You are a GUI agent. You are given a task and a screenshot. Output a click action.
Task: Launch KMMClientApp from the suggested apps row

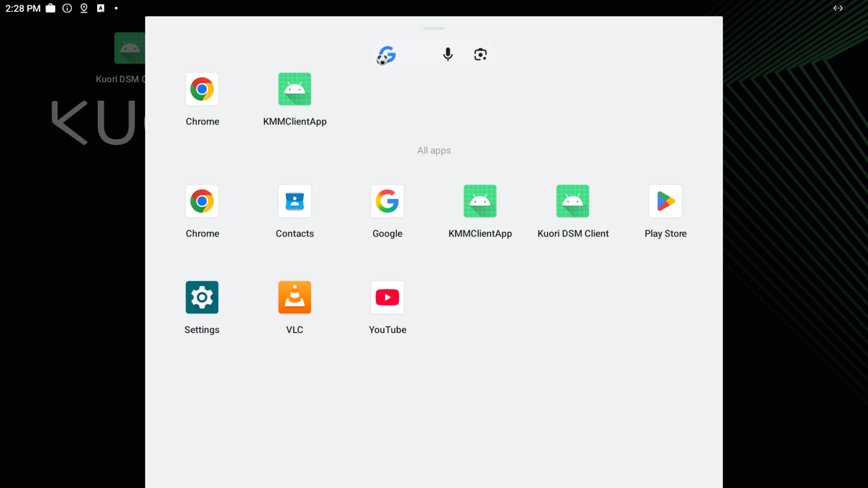[295, 89]
